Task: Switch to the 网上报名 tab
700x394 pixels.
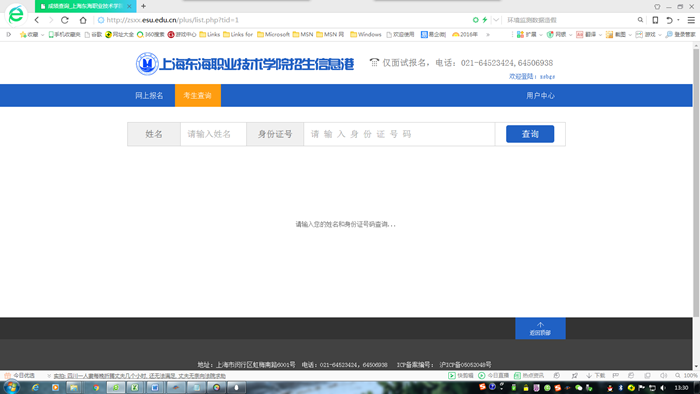Action: (x=149, y=95)
